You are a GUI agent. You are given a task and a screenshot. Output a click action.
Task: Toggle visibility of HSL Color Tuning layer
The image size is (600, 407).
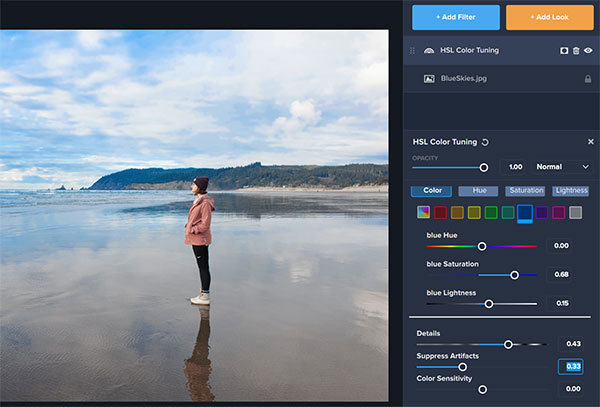coord(587,50)
